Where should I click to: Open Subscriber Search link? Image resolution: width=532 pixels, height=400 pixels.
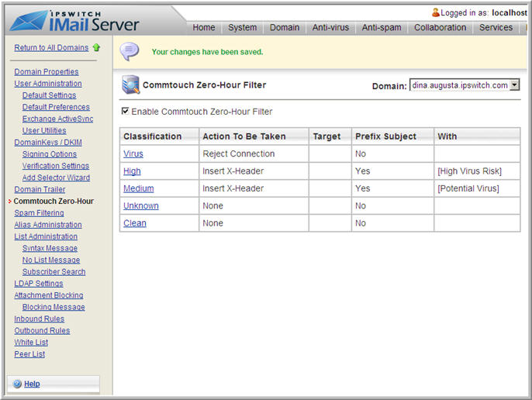[54, 272]
